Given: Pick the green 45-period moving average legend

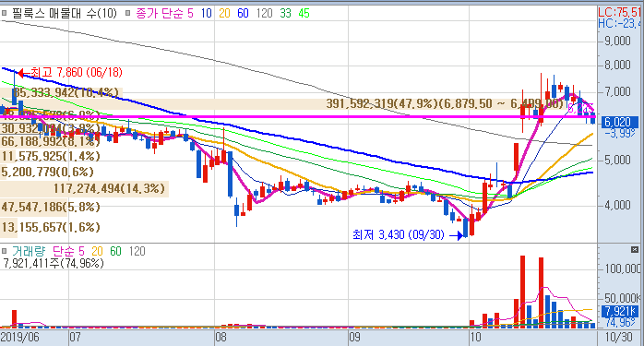Looking at the screenshot, I should point(304,14).
